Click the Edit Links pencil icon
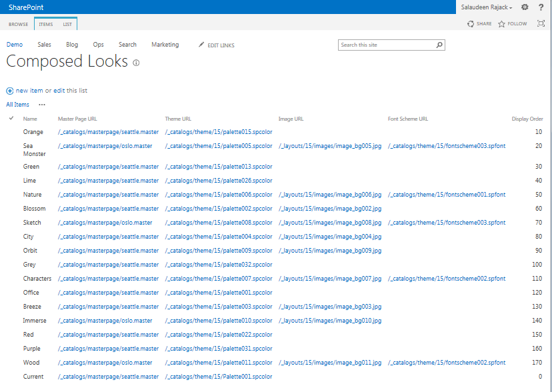Viewport: 552px width, 392px height. pos(201,45)
